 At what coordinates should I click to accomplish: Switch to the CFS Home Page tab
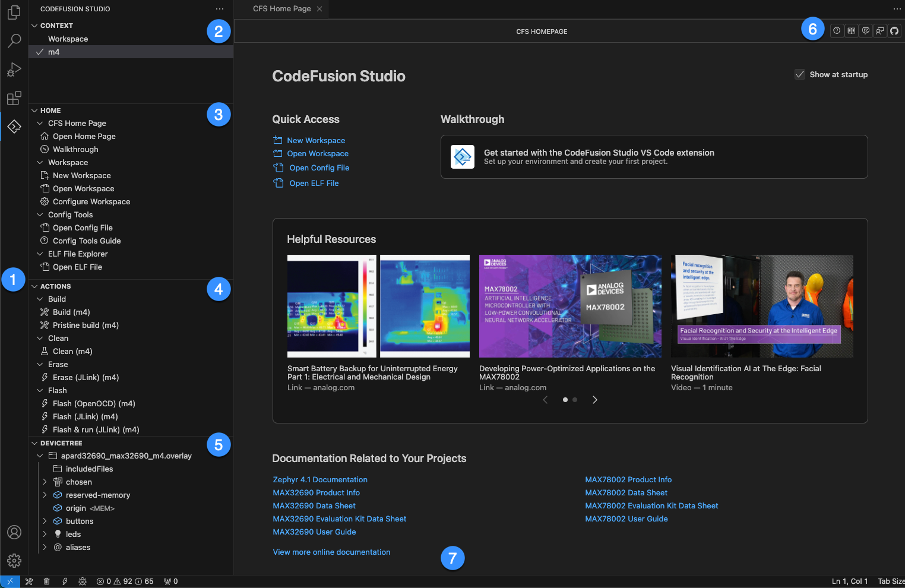[281, 9]
